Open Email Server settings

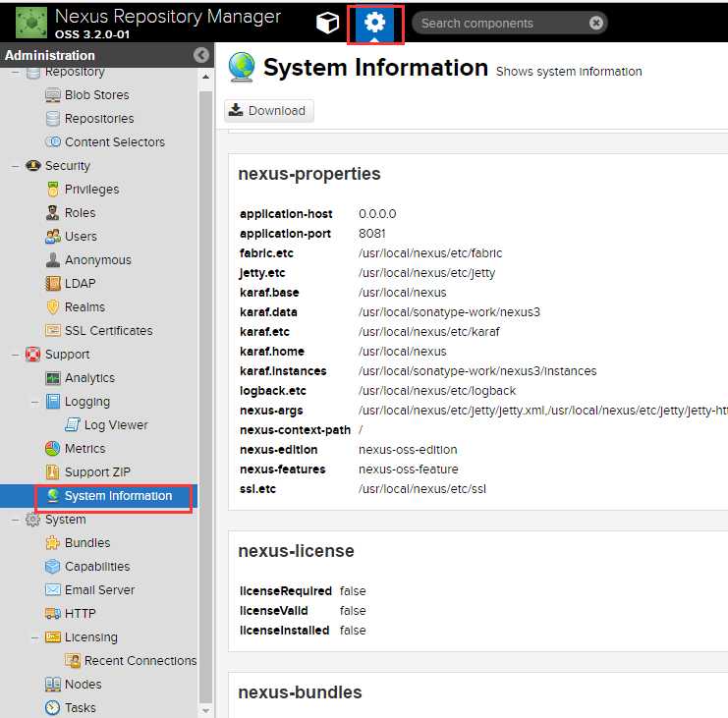[x=99, y=590]
